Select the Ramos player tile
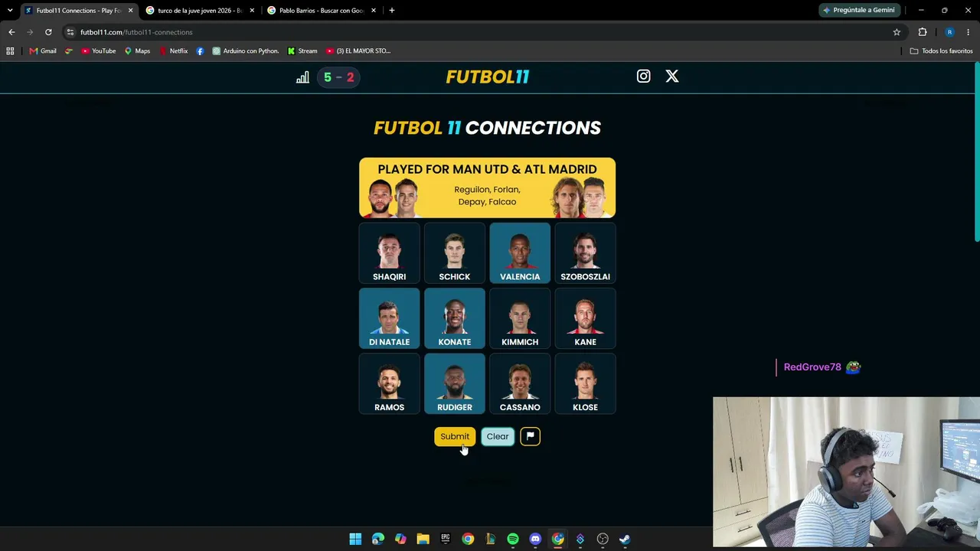Image resolution: width=980 pixels, height=551 pixels. (x=390, y=383)
